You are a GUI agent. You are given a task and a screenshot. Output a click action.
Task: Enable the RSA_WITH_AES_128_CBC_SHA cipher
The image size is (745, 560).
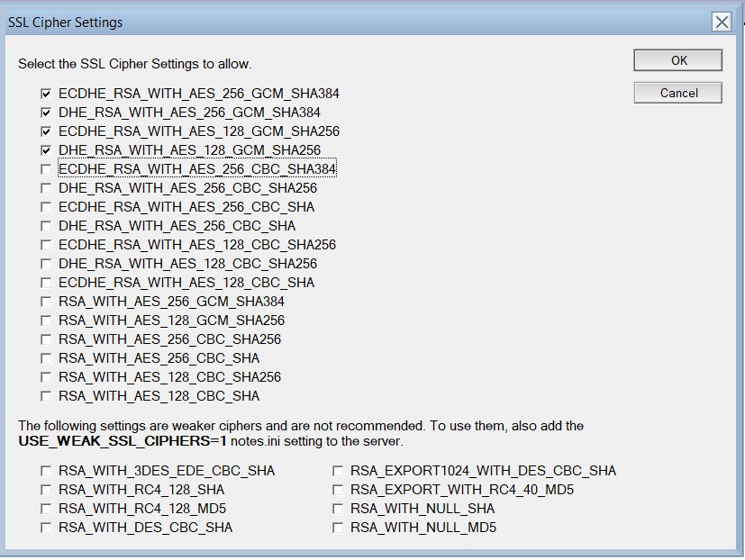click(x=46, y=396)
